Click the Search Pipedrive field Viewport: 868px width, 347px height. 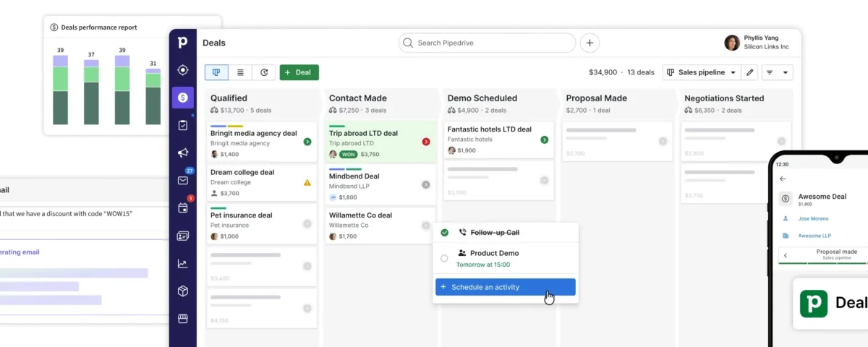point(487,43)
